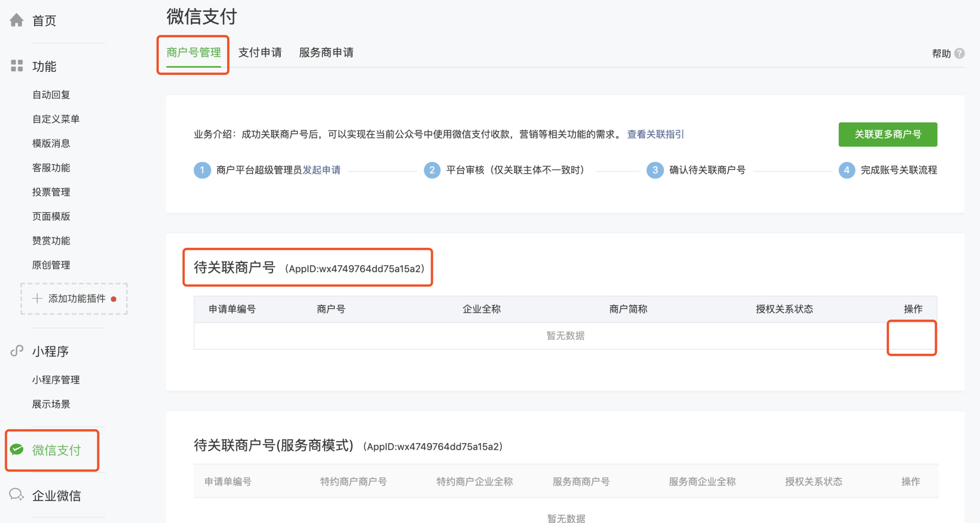
Task: Click the plus icon in 添加功能插件
Action: [x=37, y=298]
